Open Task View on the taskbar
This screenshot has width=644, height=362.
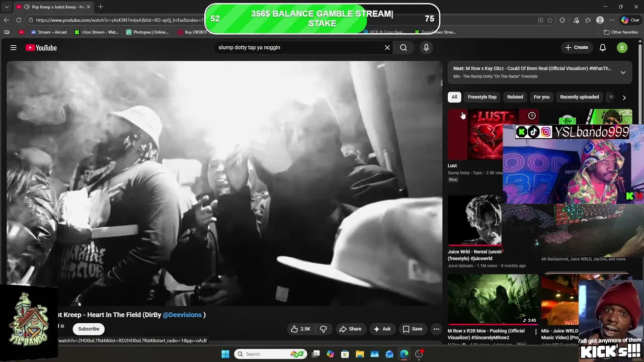(315, 354)
